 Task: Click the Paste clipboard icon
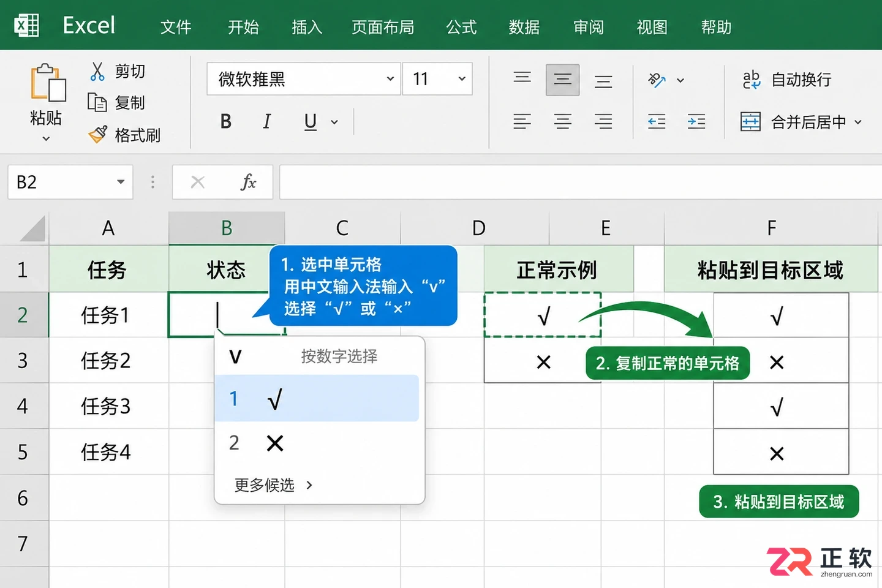click(x=48, y=82)
